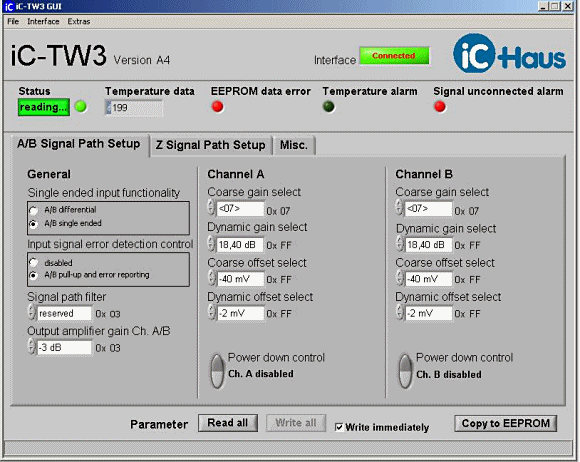Select disabled for input signal error detection
580x462 pixels.
[x=34, y=263]
